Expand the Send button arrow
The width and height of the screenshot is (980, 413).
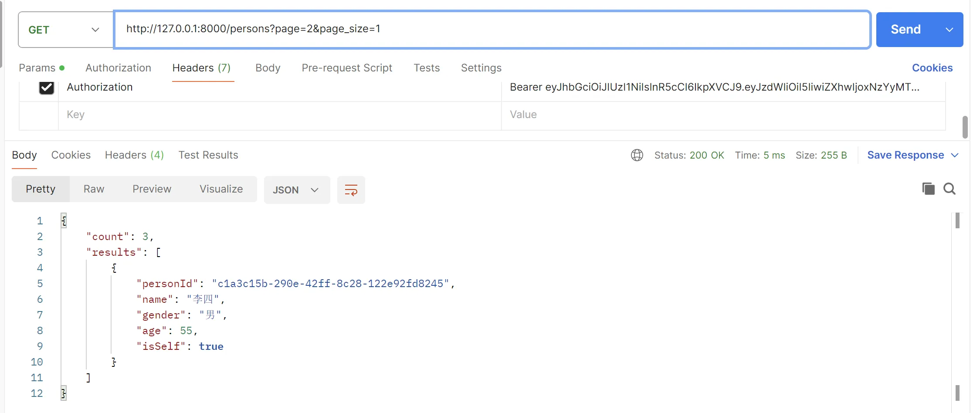[x=949, y=30]
